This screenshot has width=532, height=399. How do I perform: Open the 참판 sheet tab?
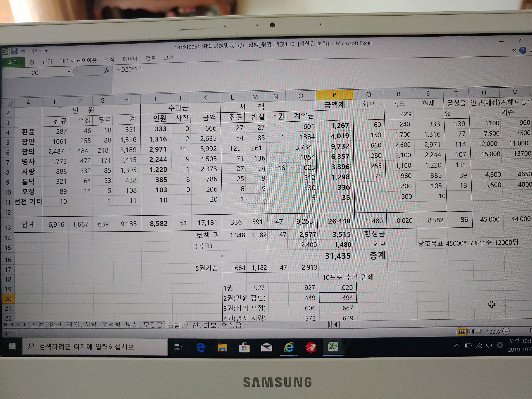pyautogui.click(x=56, y=325)
